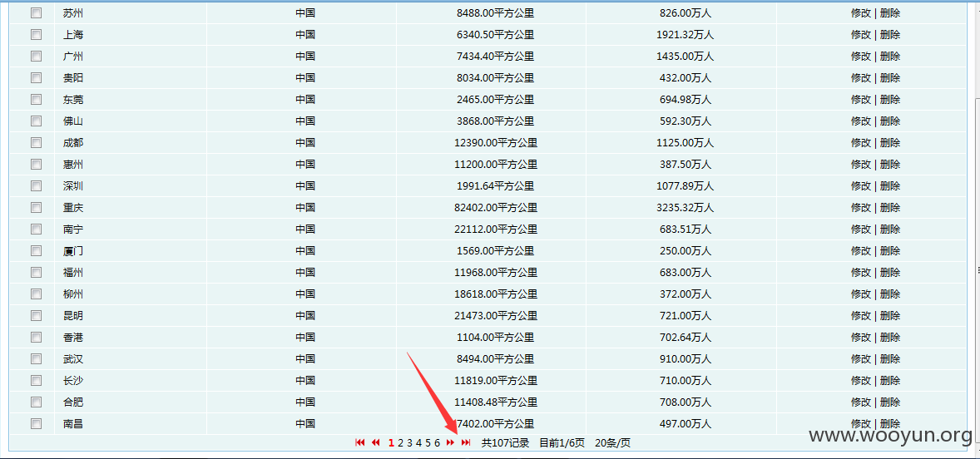
Task: Click the 20条/页 per-page text
Action: click(x=612, y=442)
